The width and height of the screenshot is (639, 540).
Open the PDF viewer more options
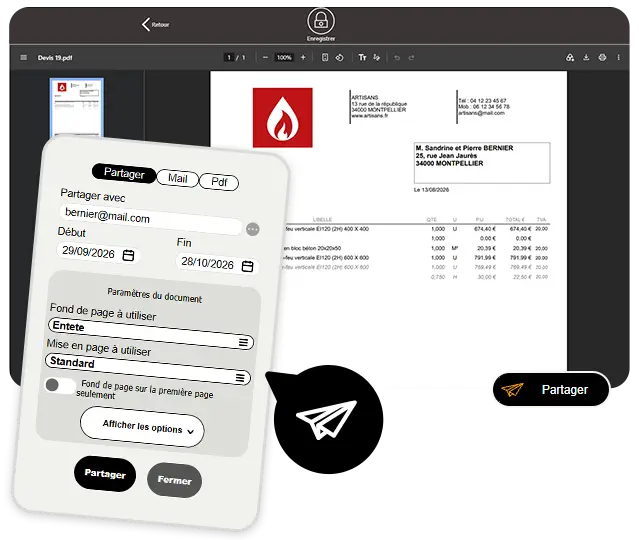click(x=619, y=57)
